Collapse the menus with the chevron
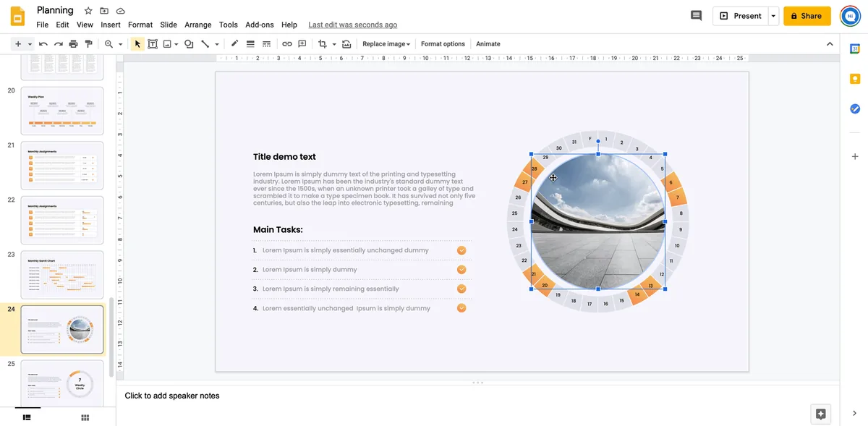The height and width of the screenshot is (426, 868). (830, 44)
